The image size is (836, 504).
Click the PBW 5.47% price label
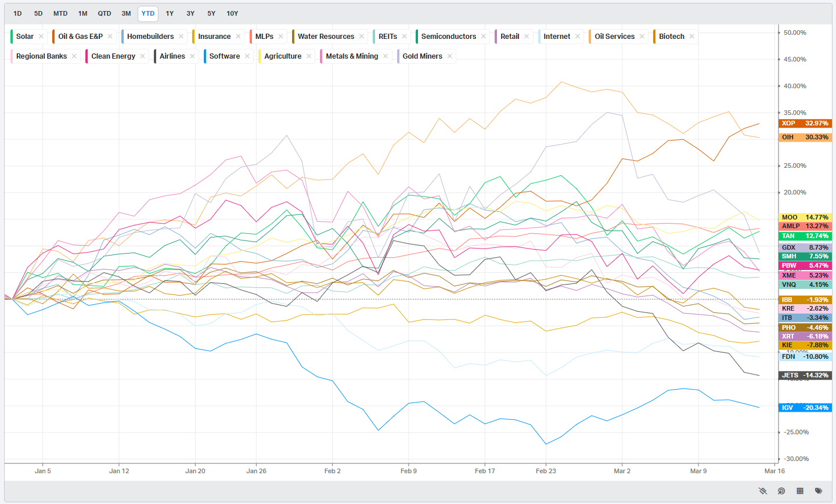coord(805,265)
